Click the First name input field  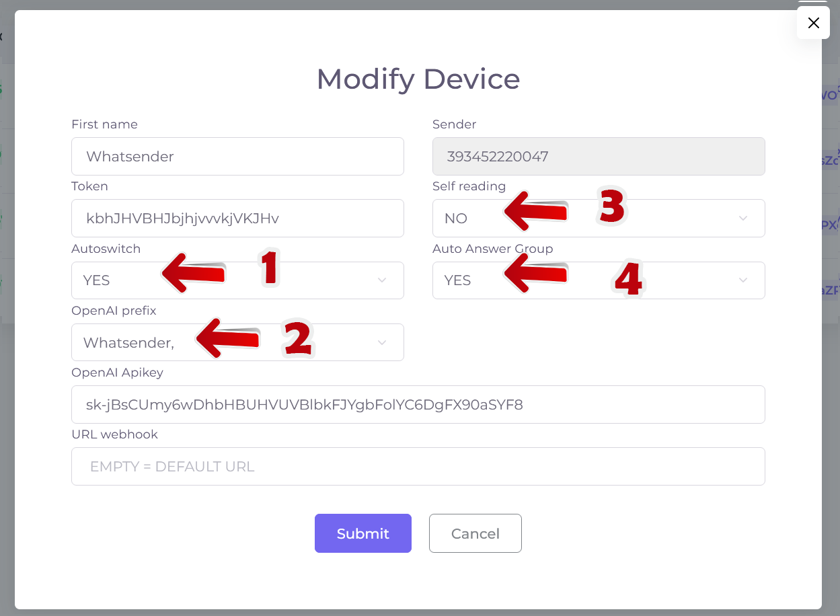click(237, 157)
